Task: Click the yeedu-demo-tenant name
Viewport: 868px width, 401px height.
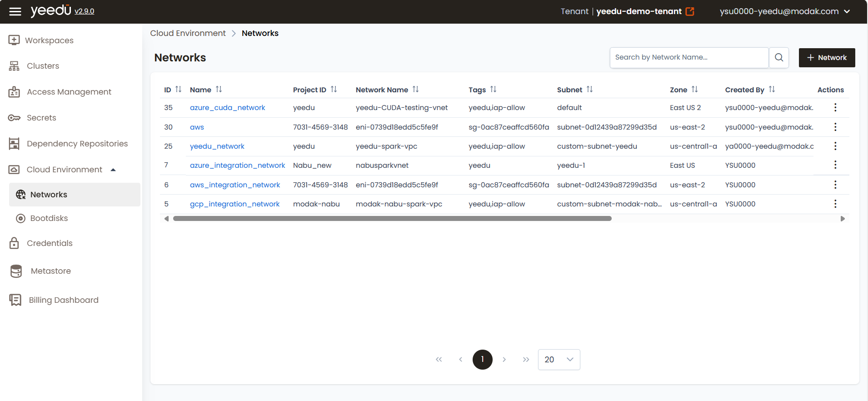Action: point(639,11)
